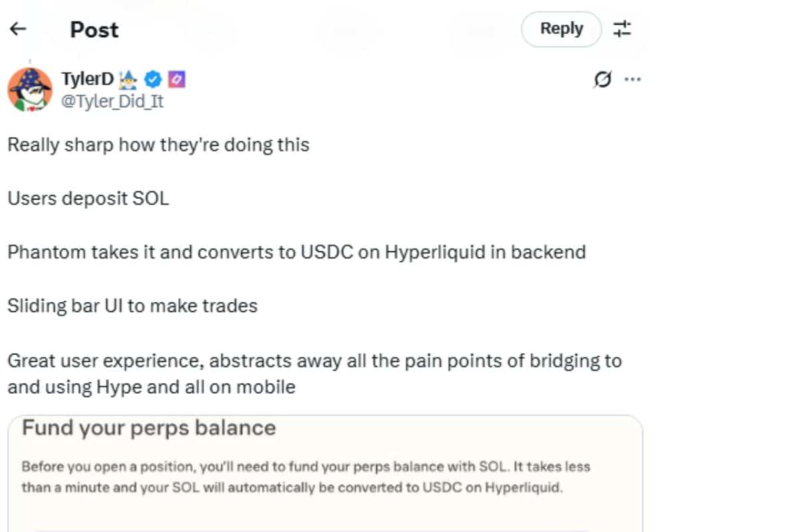798x532 pixels.
Task: Open TylerD's profile avatar picture
Action: [x=30, y=90]
